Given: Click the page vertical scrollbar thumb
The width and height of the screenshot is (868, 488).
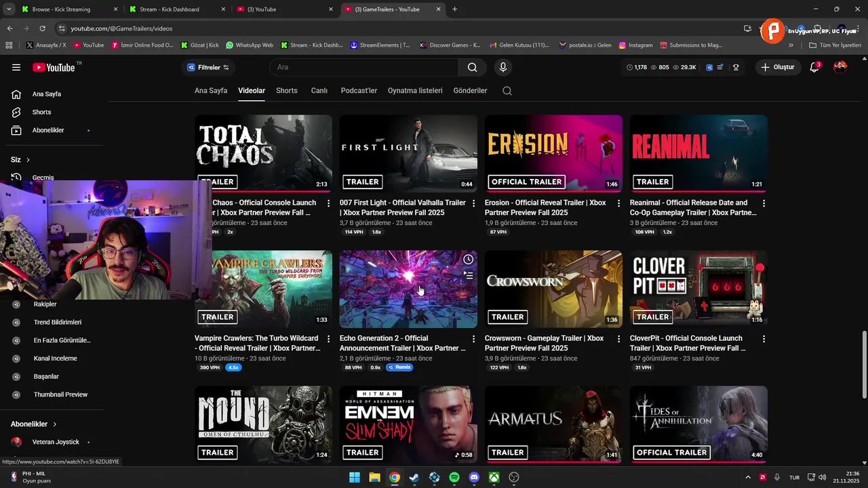Looking at the screenshot, I should [863, 365].
